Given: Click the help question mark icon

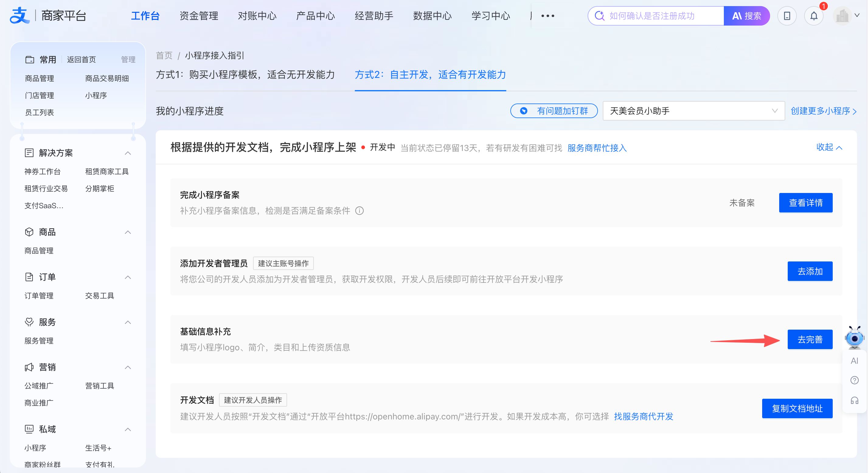Looking at the screenshot, I should click(x=854, y=380).
